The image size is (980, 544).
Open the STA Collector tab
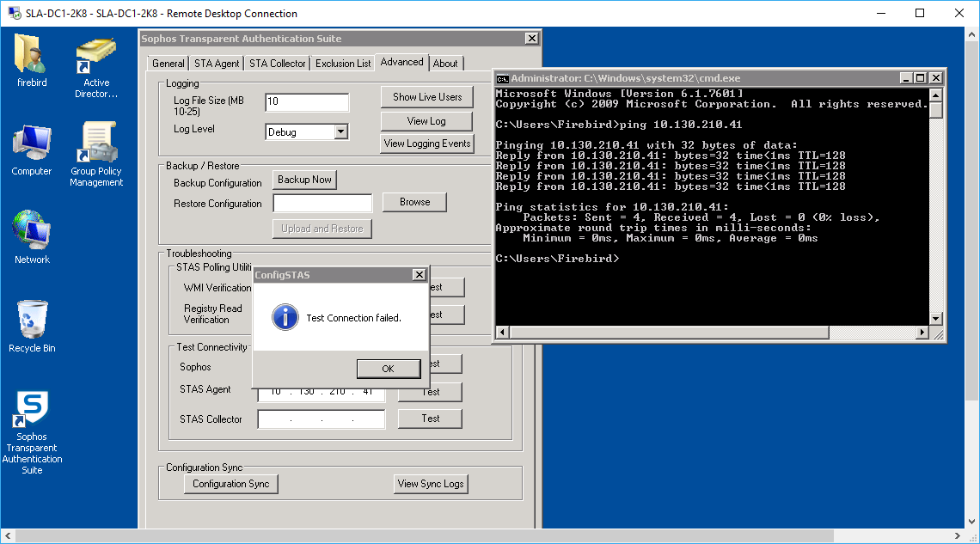click(x=278, y=63)
